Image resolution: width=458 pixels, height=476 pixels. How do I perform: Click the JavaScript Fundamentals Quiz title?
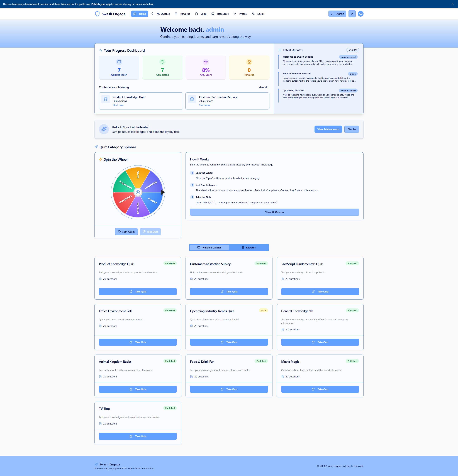click(x=302, y=264)
